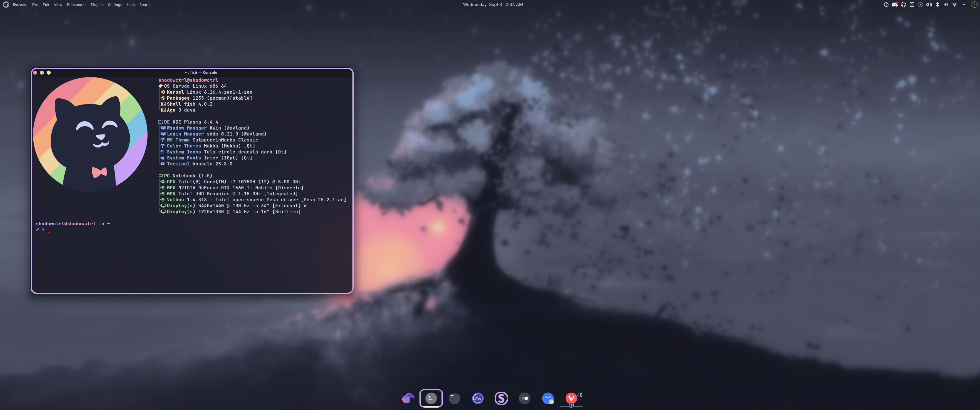The height and width of the screenshot is (410, 980).
Task: Open the Settings menu
Action: pyautogui.click(x=115, y=5)
